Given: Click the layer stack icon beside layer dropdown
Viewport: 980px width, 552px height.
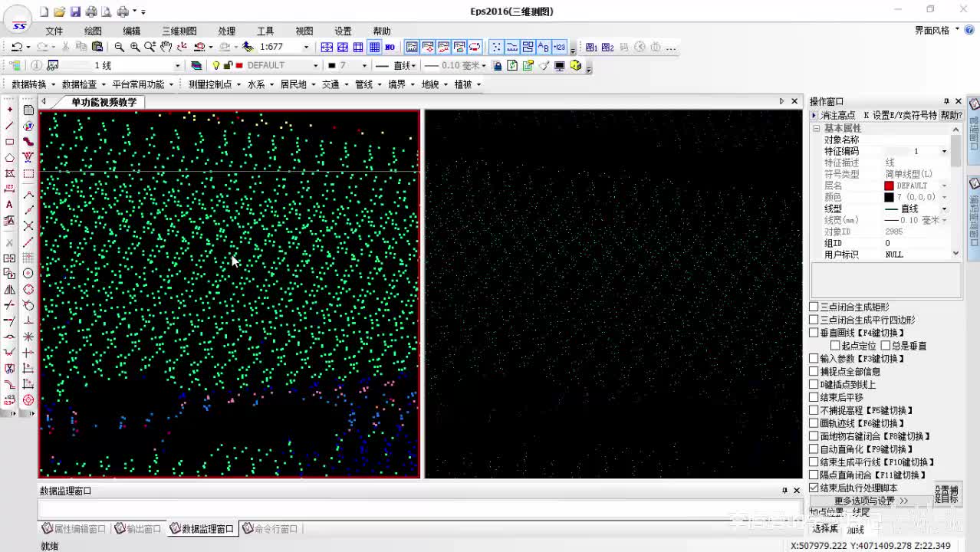Looking at the screenshot, I should click(x=196, y=66).
